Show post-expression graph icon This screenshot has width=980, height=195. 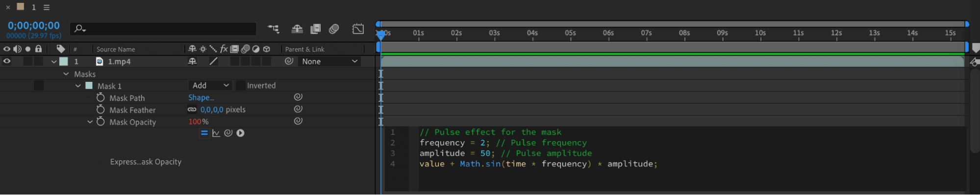coord(216,133)
